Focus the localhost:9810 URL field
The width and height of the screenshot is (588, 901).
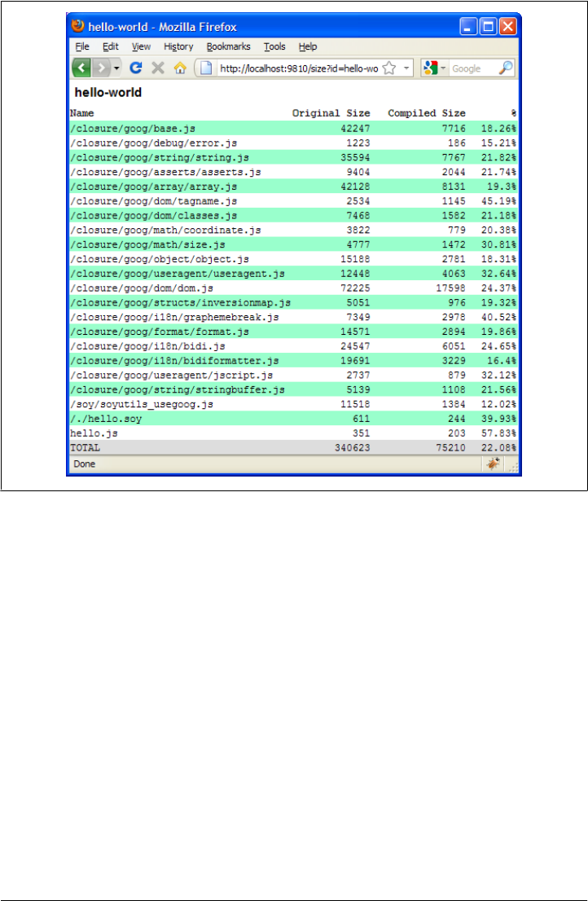pos(299,68)
